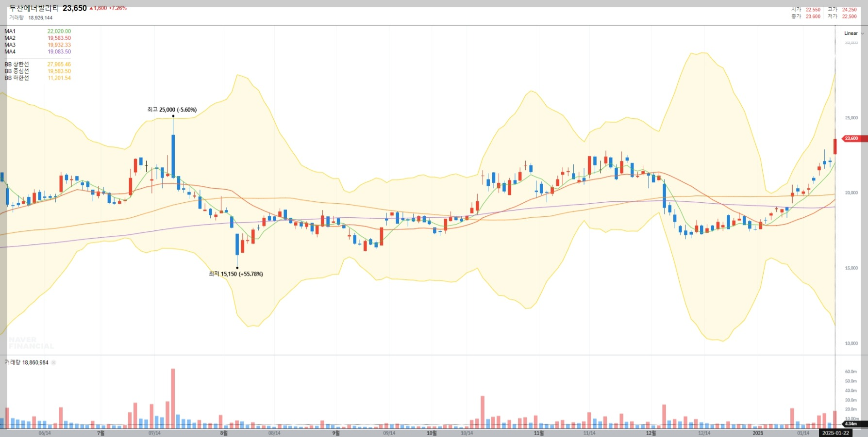Click the 고가 24,250 high price
The height and width of the screenshot is (437, 868).
[842, 10]
